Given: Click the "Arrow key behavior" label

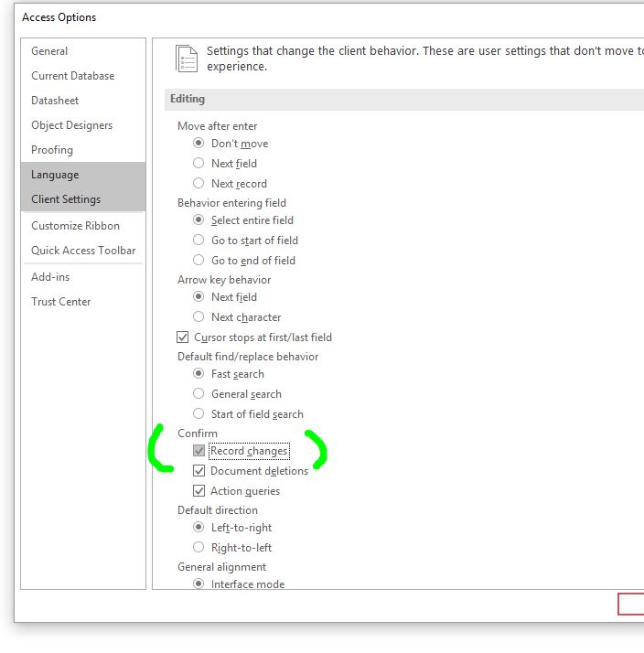Looking at the screenshot, I should click(x=224, y=280).
